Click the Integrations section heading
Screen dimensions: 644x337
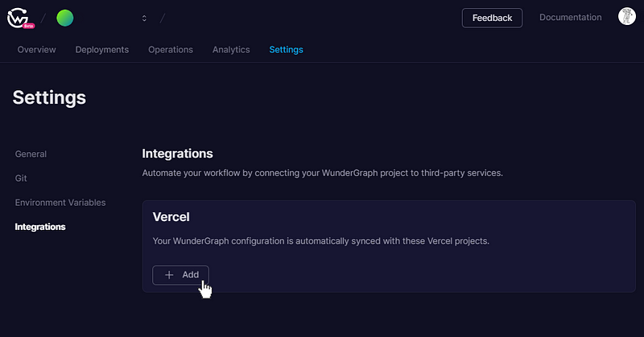177,154
